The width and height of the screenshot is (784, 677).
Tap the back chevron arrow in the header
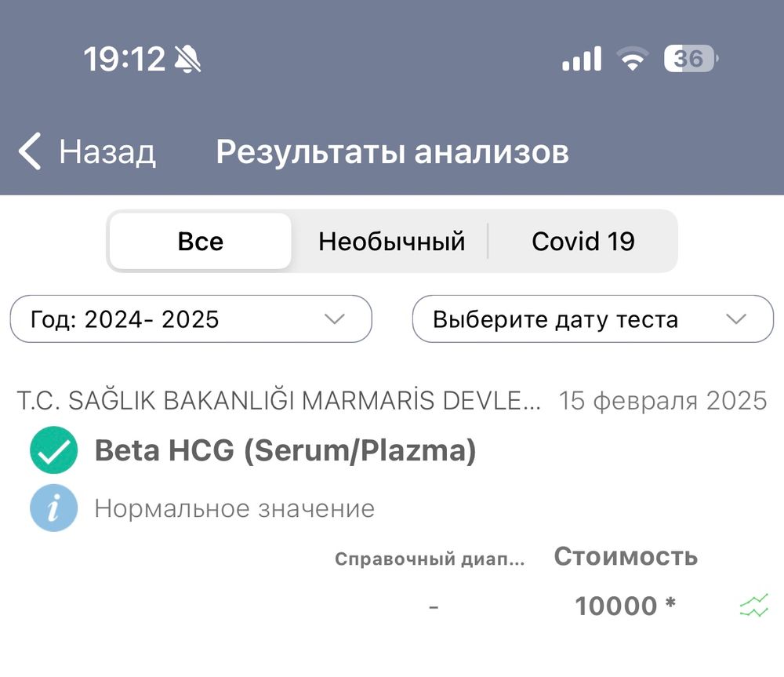28,152
